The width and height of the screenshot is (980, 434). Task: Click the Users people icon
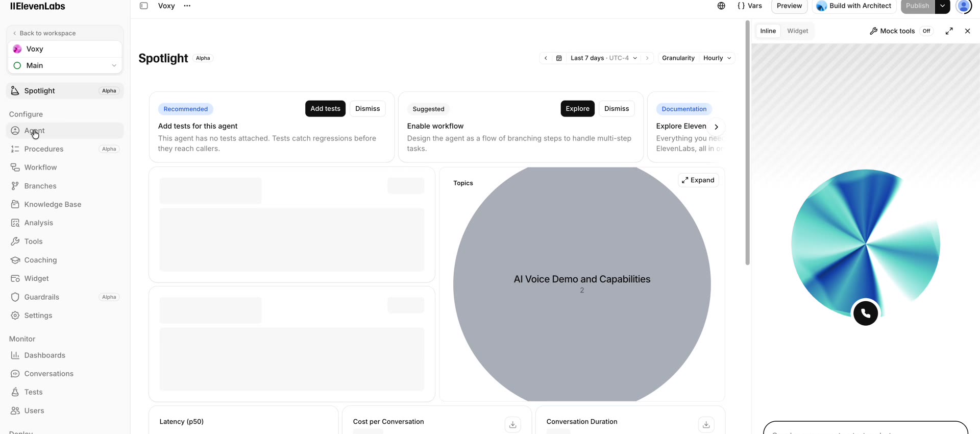15,411
